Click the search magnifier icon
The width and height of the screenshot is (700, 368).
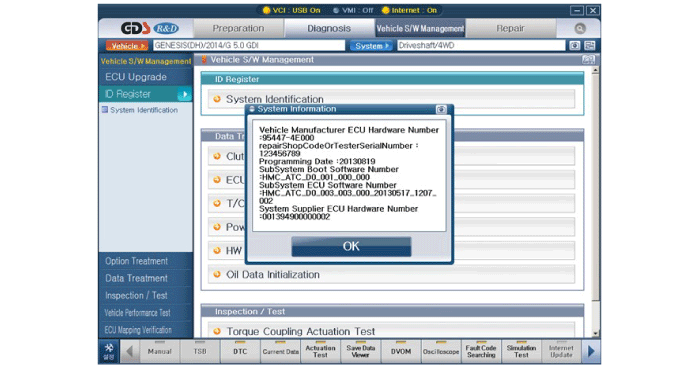[579, 29]
